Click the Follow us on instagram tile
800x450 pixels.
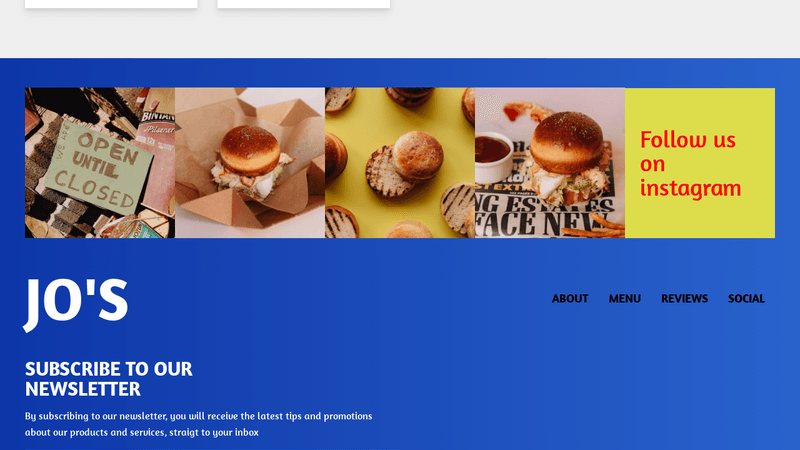700,163
